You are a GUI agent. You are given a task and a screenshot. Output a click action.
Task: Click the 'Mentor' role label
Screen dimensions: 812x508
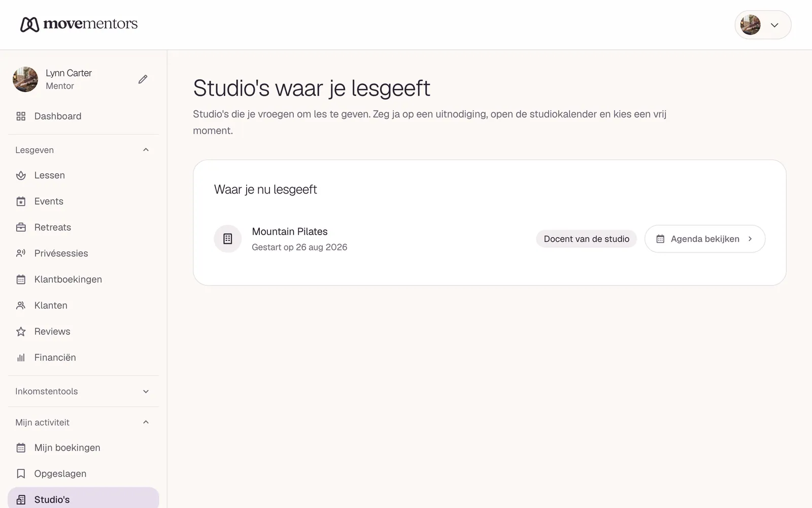point(60,86)
